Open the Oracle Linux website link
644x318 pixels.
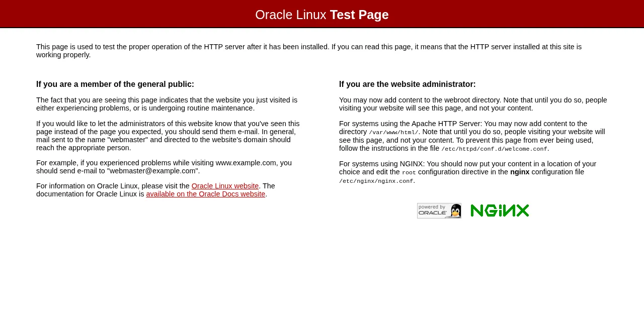225,186
